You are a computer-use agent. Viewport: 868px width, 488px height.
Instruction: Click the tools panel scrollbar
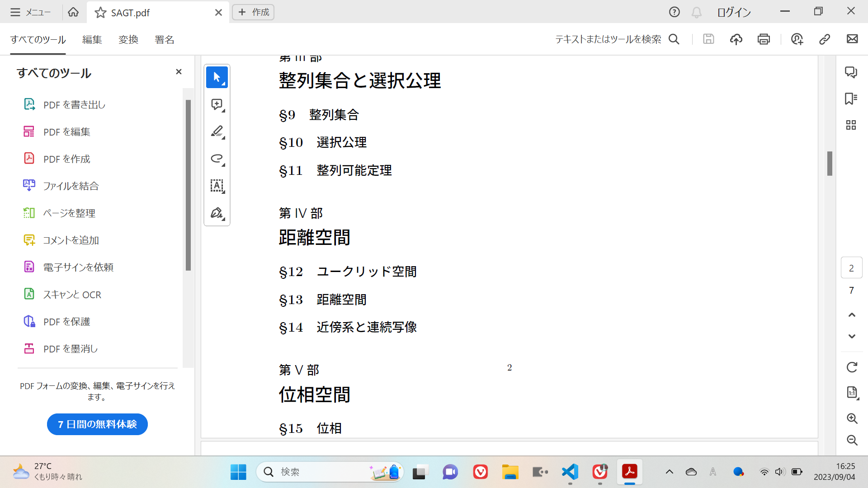point(188,185)
